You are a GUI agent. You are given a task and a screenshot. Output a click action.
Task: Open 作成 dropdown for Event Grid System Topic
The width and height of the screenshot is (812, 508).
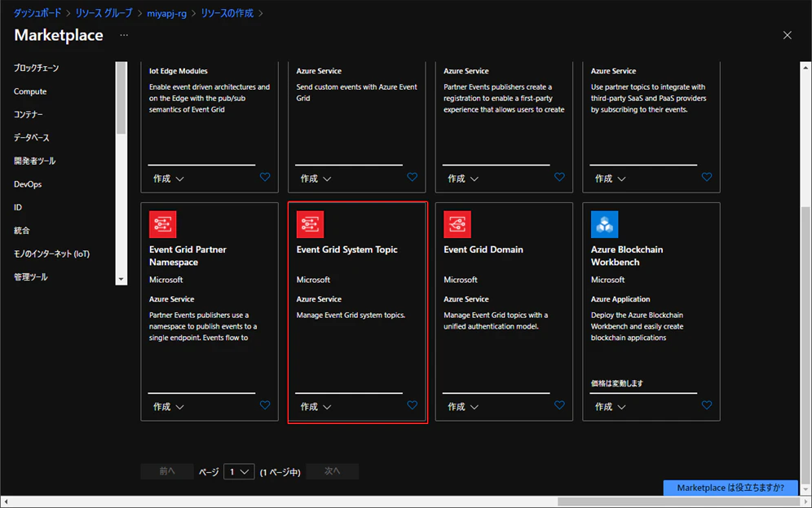[x=316, y=407]
